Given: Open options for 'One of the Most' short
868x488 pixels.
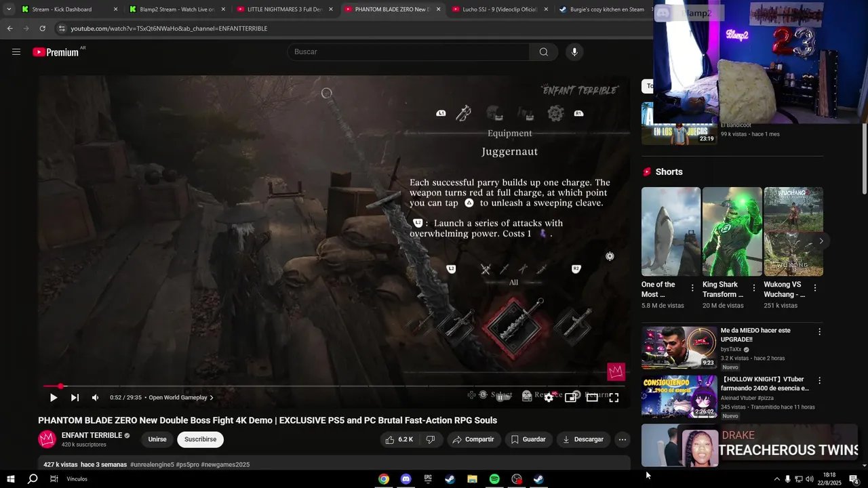Looking at the screenshot, I should click(692, 288).
